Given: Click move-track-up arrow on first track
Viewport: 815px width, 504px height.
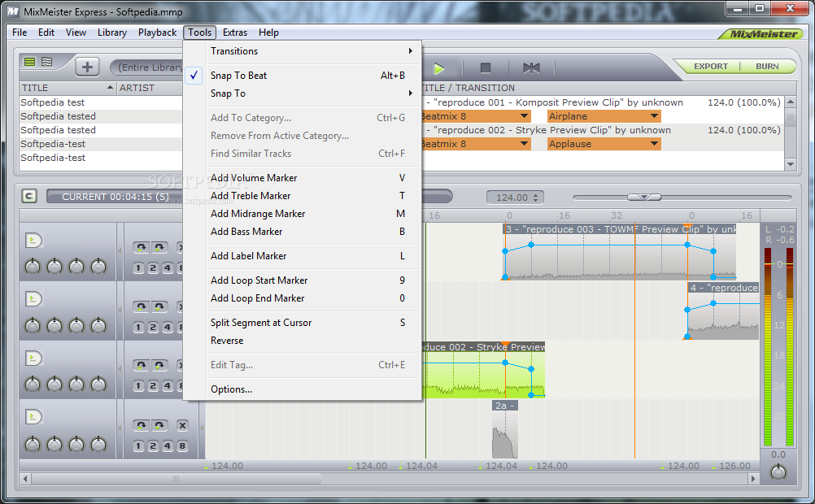Looking at the screenshot, I should coord(141,248).
